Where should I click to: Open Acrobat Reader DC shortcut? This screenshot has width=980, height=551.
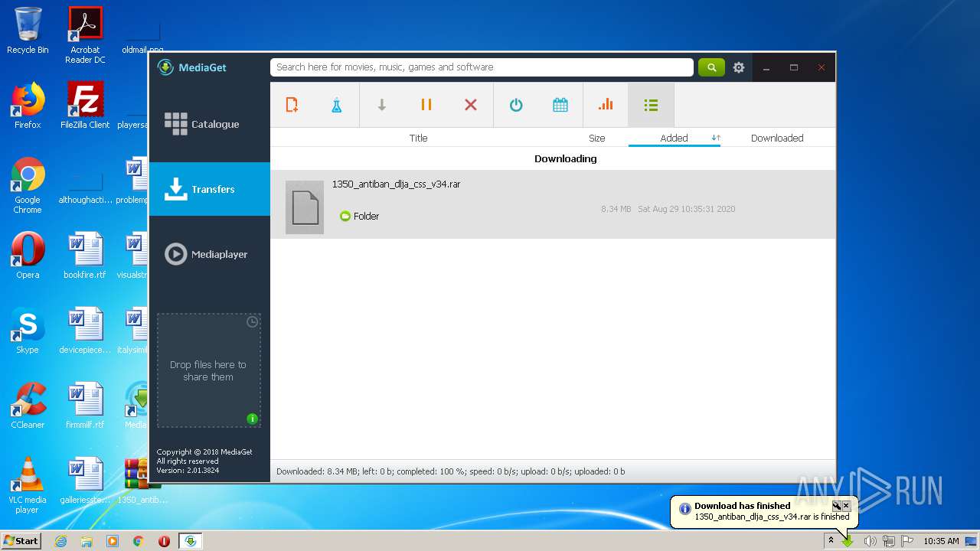point(85,35)
